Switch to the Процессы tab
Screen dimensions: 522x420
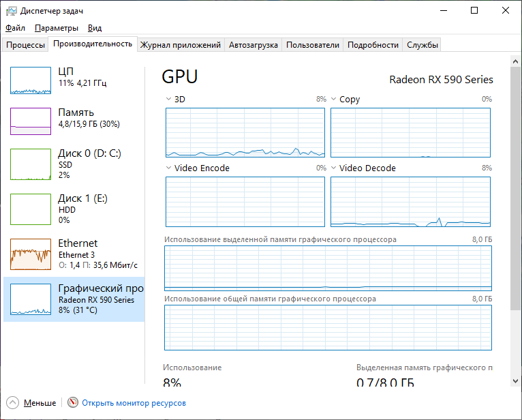(x=25, y=45)
